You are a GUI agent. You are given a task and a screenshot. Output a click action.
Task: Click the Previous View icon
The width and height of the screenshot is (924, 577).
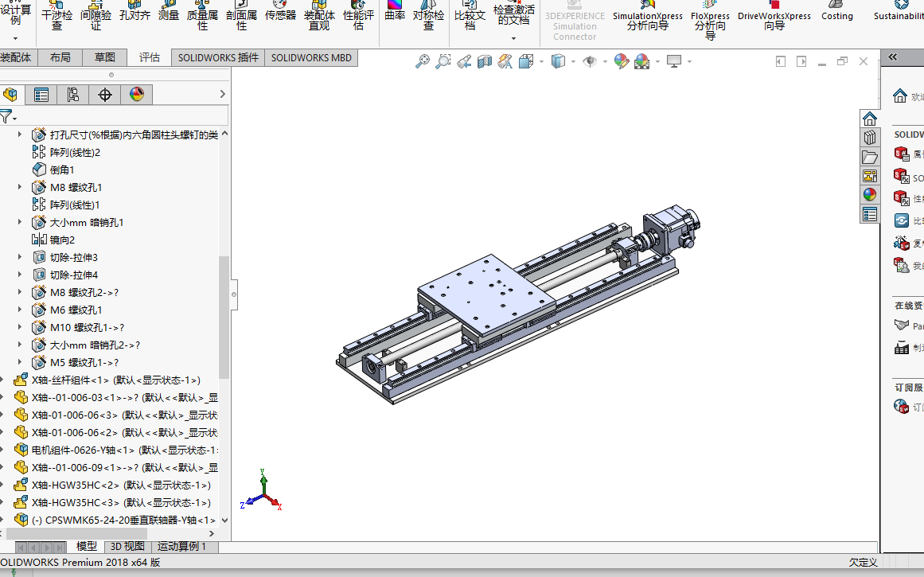[x=464, y=61]
